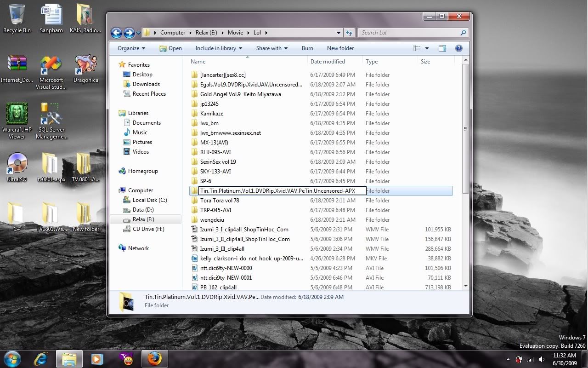Click the Burn toolbar button
The height and width of the screenshot is (368, 588).
307,48
